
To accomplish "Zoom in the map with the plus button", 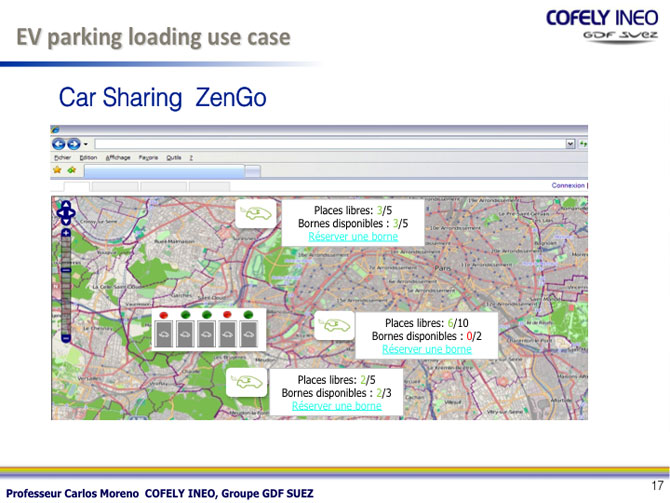I will tap(66, 233).
